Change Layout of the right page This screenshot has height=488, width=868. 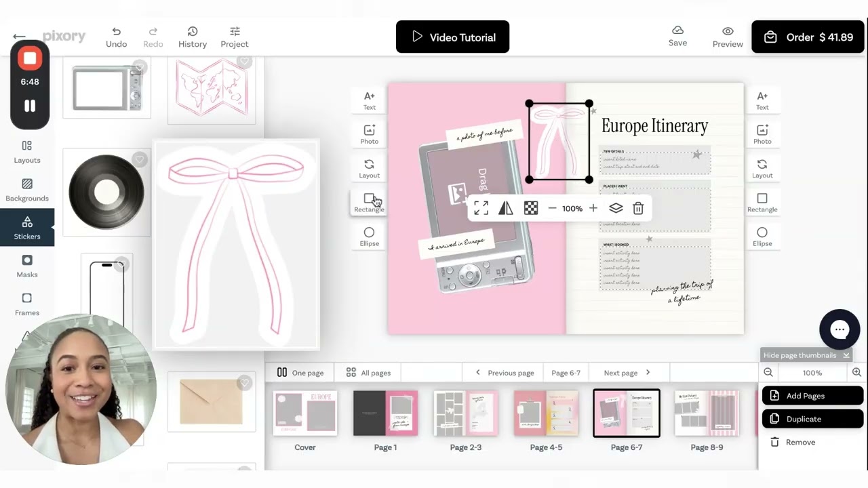coord(762,168)
